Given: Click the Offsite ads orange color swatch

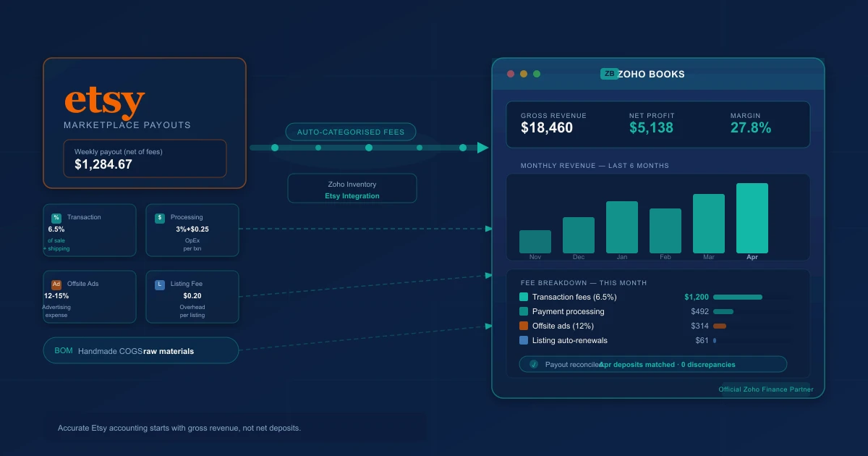Looking at the screenshot, I should pos(524,326).
